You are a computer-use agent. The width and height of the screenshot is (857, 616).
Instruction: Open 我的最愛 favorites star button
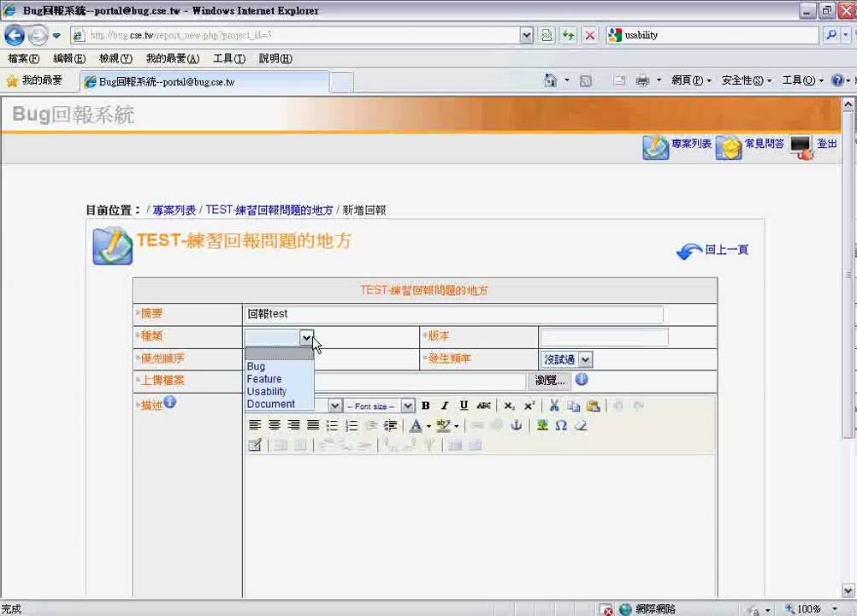click(34, 81)
